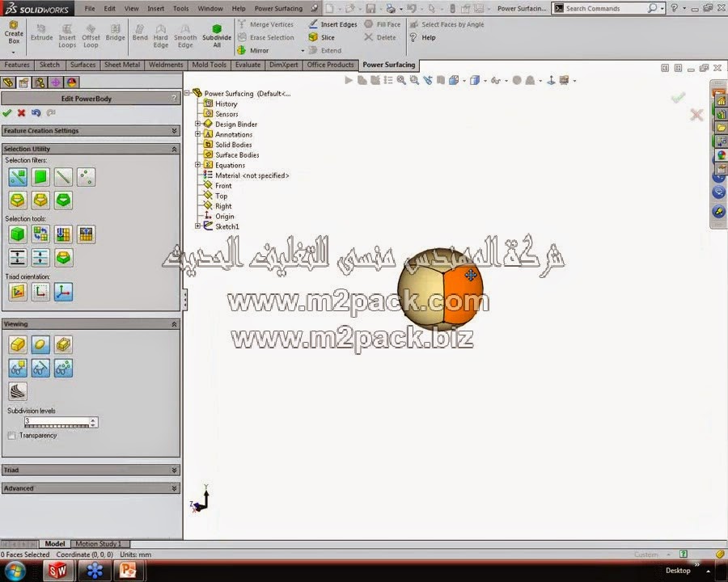Click Erase Selection

(x=266, y=37)
